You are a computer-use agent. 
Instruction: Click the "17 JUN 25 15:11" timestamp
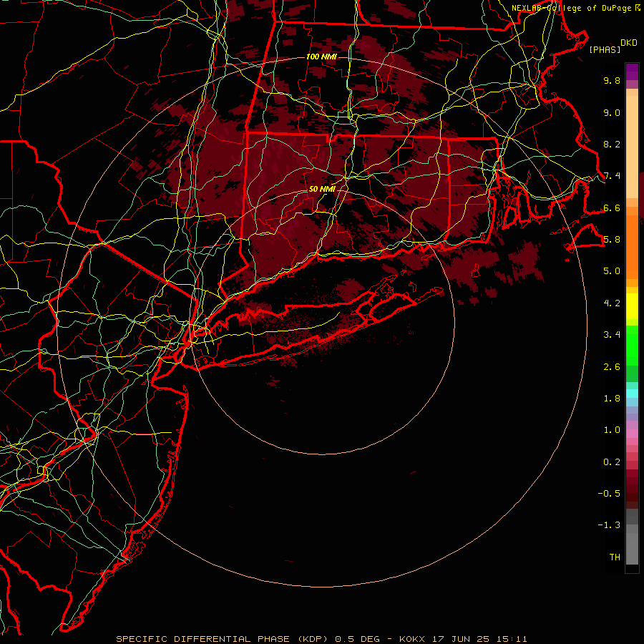[x=479, y=639]
